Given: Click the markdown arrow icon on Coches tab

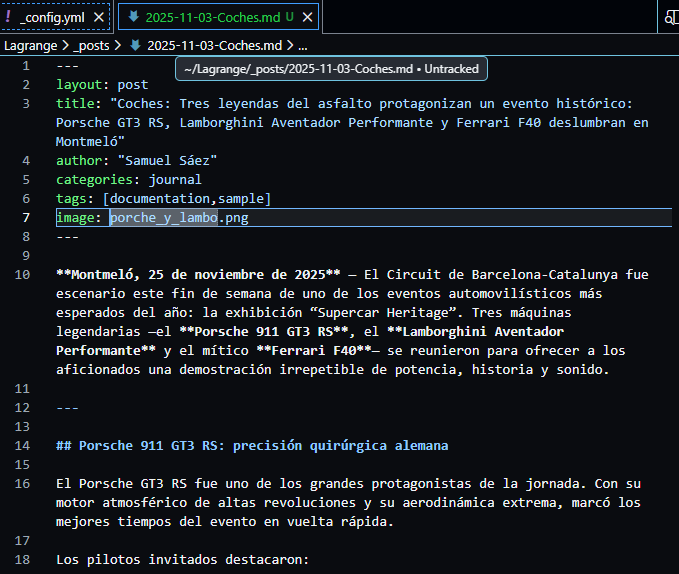Looking at the screenshot, I should (x=133, y=17).
